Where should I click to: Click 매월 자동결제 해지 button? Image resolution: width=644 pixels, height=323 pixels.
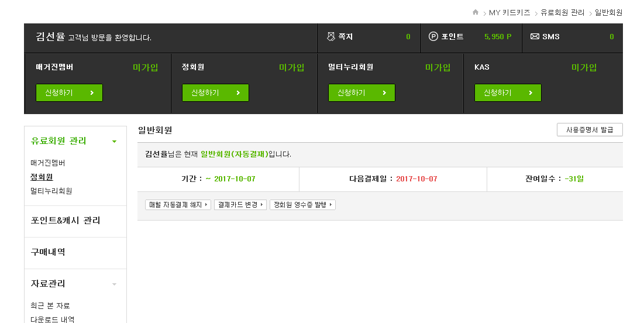(178, 205)
